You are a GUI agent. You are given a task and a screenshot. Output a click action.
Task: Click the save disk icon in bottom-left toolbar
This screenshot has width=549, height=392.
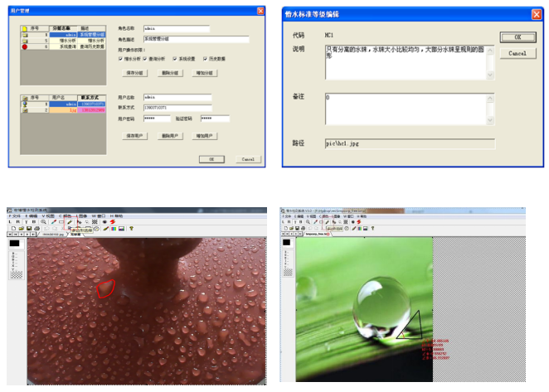27,229
